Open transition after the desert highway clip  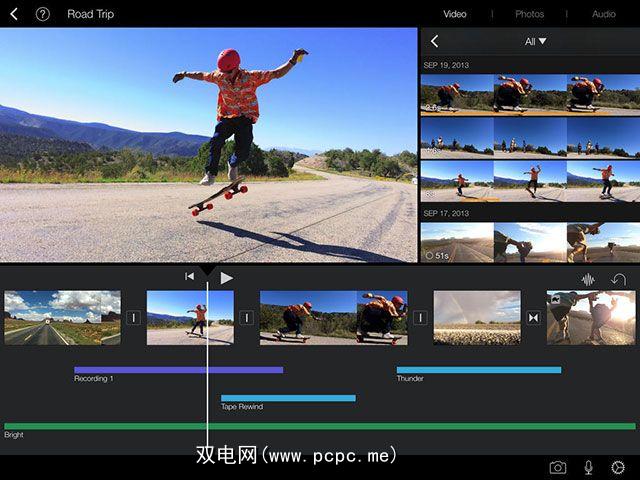point(133,318)
